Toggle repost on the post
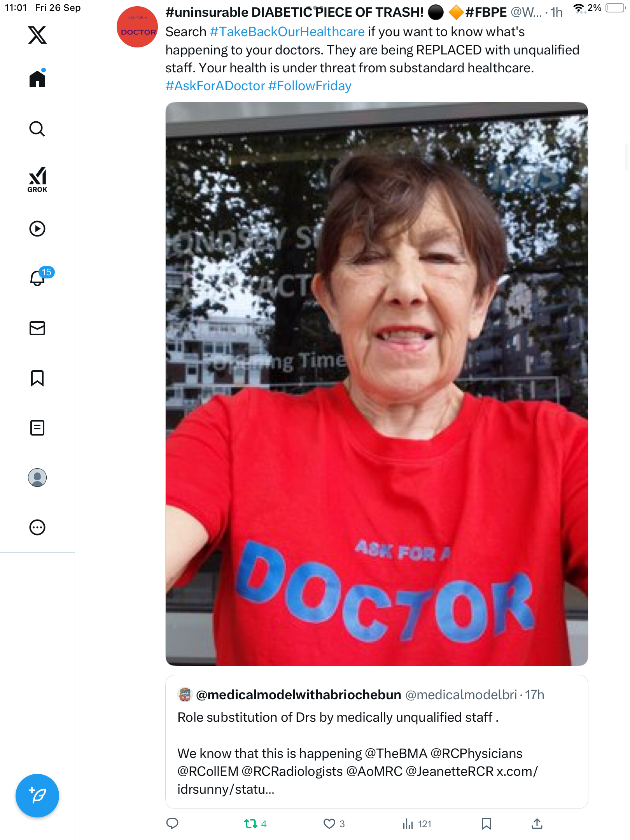Viewport: 630px width, 840px height. [x=251, y=824]
